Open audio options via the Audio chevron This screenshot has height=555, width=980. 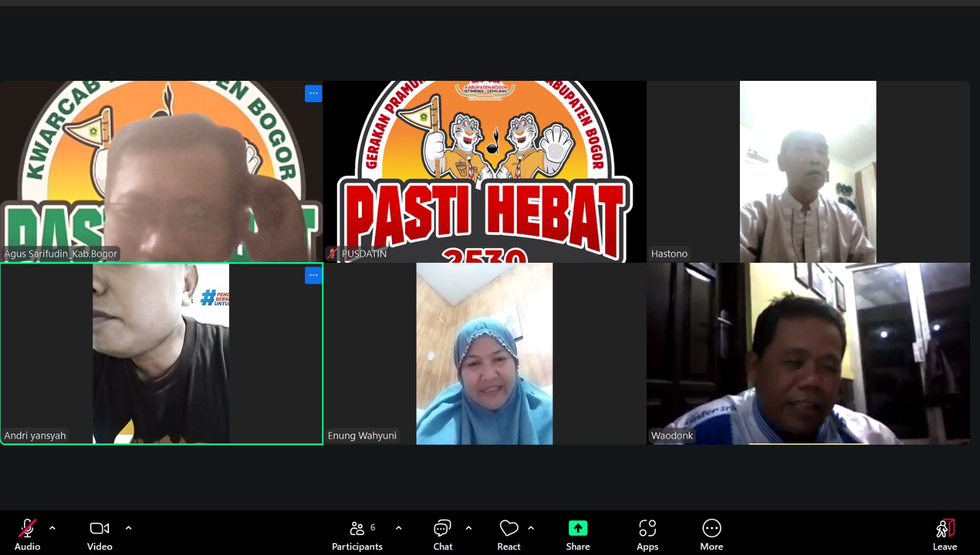[53, 527]
